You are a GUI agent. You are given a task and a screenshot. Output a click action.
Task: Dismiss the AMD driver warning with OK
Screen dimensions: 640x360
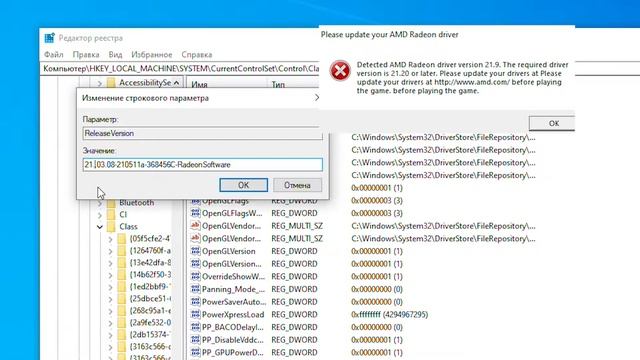tap(552, 123)
